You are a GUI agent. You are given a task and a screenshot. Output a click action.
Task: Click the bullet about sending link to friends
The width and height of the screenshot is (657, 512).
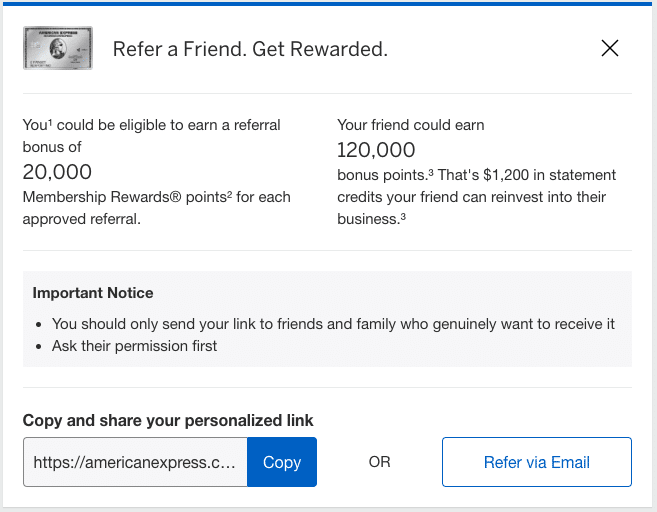(x=333, y=324)
